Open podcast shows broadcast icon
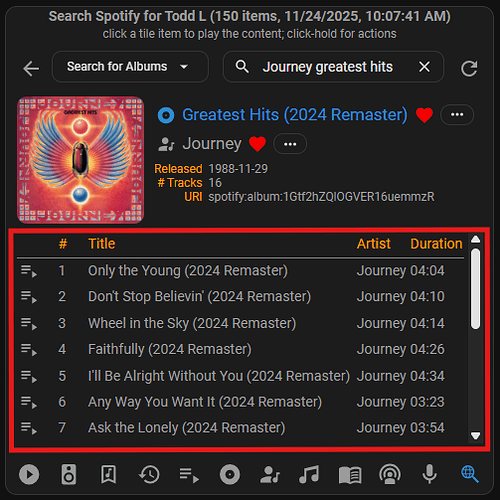The width and height of the screenshot is (500, 500). tap(390, 474)
